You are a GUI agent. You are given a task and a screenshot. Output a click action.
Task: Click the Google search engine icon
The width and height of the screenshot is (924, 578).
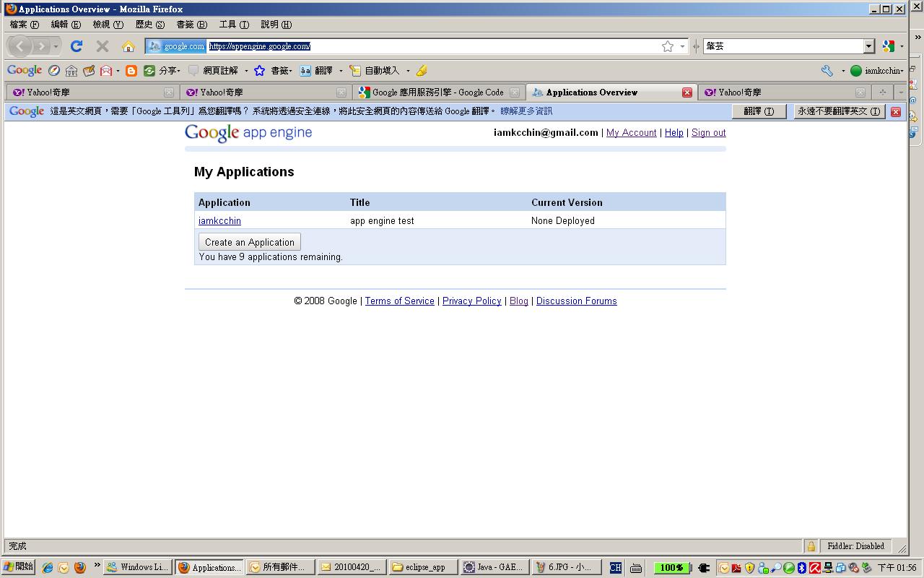click(x=889, y=46)
